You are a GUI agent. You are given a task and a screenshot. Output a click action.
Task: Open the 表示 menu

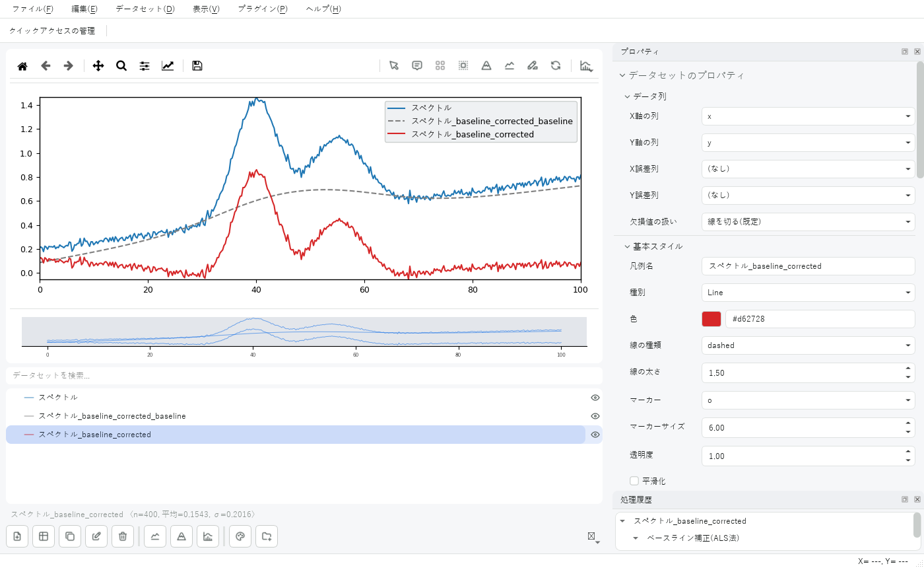click(x=206, y=9)
